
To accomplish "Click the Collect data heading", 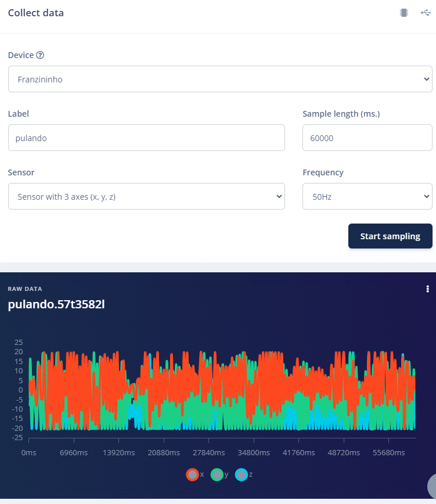I will click(36, 13).
